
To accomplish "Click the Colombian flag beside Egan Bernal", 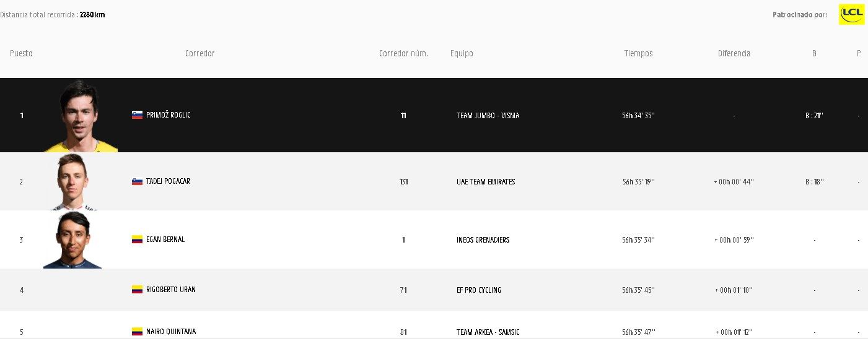I will click(137, 240).
